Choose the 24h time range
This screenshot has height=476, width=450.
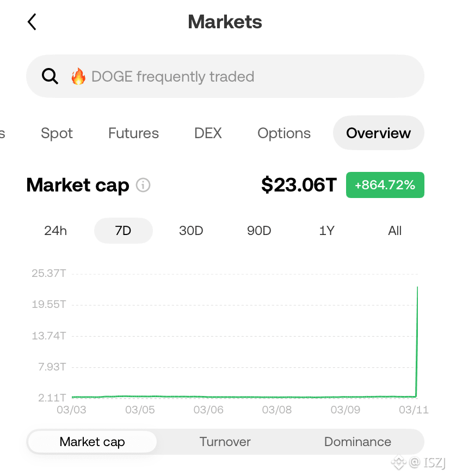(56, 231)
